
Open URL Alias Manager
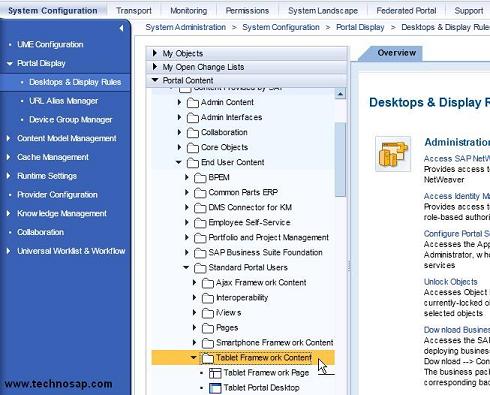pyautogui.click(x=63, y=101)
